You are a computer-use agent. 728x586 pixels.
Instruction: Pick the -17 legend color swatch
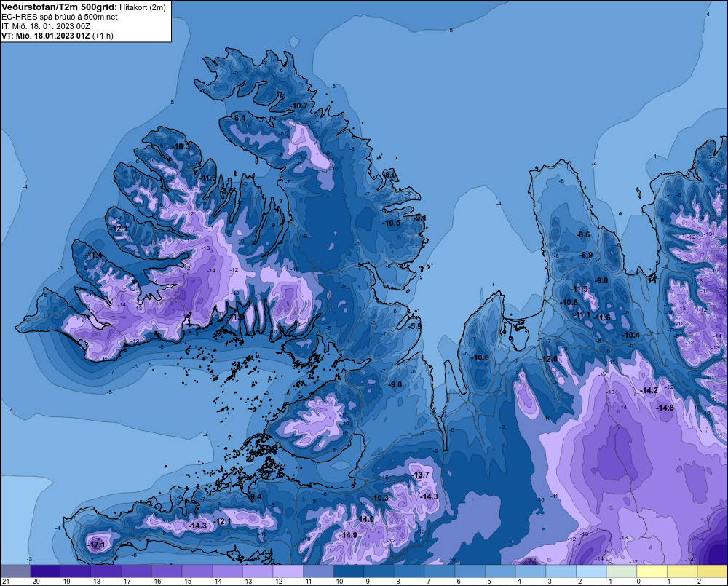137,571
